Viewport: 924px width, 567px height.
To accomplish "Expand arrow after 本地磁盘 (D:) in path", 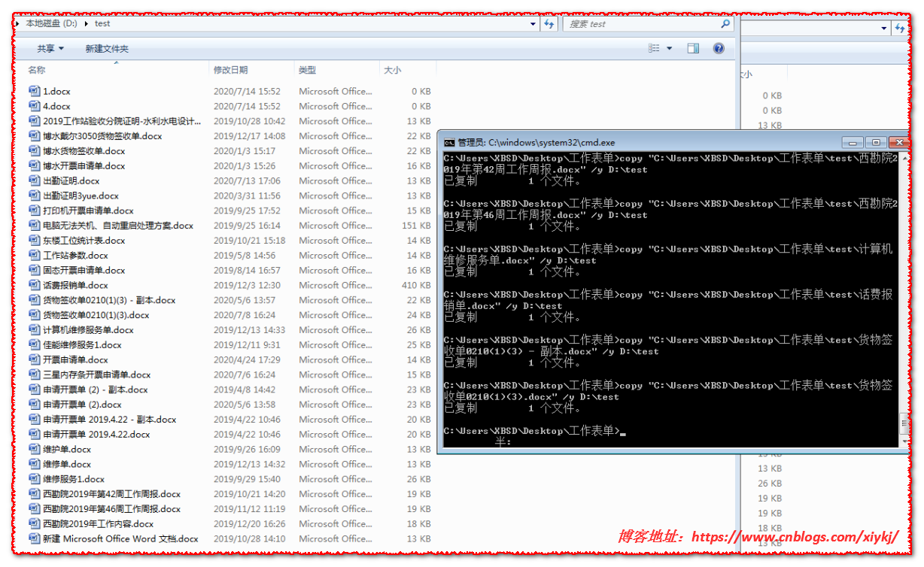I will 86,23.
